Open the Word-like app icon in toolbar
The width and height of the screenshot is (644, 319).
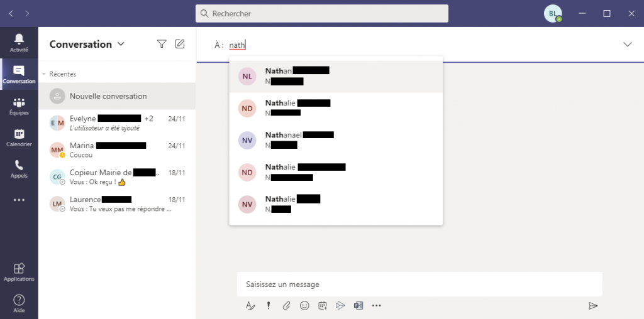click(358, 305)
